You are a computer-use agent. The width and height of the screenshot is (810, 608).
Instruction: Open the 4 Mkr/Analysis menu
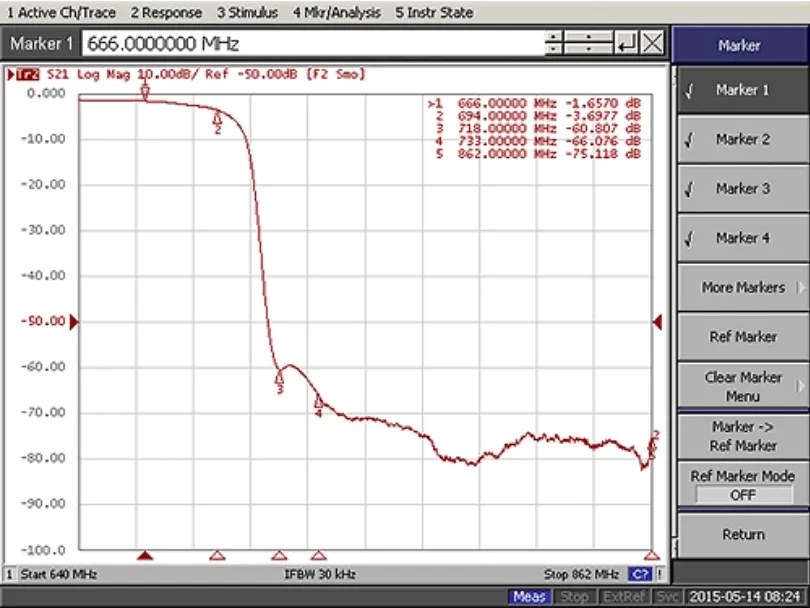click(x=336, y=13)
